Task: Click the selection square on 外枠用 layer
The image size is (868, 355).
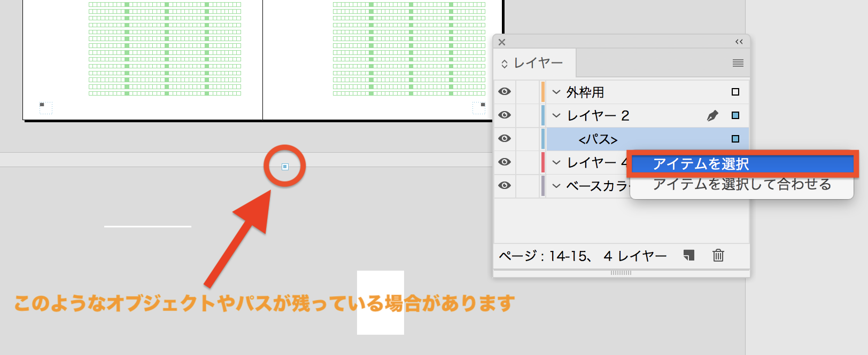Action: pyautogui.click(x=735, y=92)
